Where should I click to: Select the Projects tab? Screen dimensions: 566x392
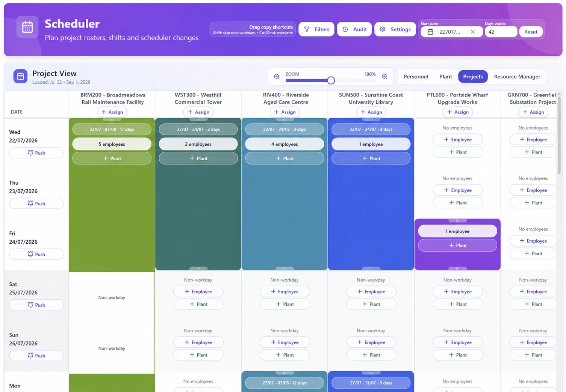tap(473, 77)
